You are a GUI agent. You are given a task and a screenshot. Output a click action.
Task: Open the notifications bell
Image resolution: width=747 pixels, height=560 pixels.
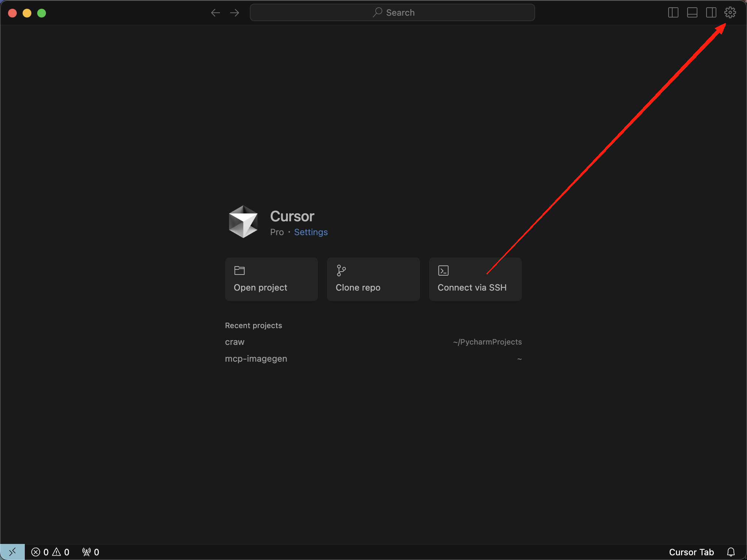click(x=731, y=552)
